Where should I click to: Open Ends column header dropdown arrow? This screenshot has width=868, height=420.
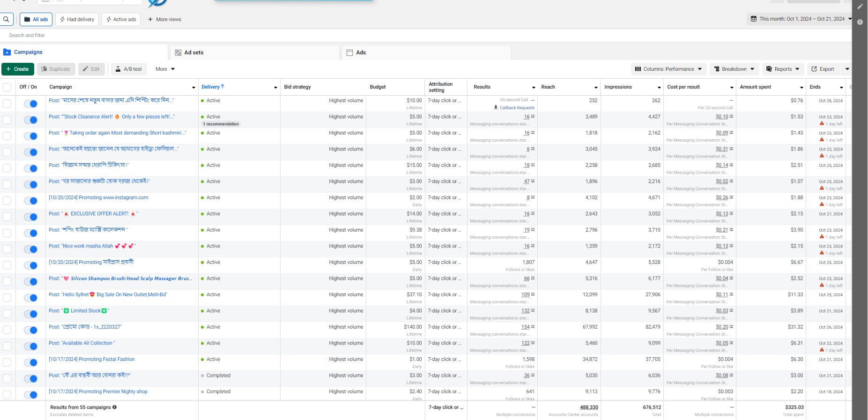pyautogui.click(x=841, y=88)
